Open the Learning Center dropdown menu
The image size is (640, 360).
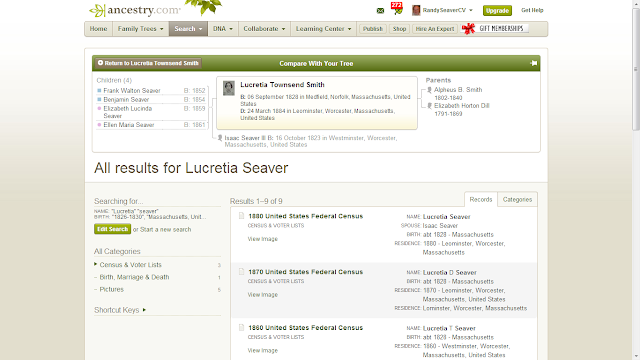[323, 29]
